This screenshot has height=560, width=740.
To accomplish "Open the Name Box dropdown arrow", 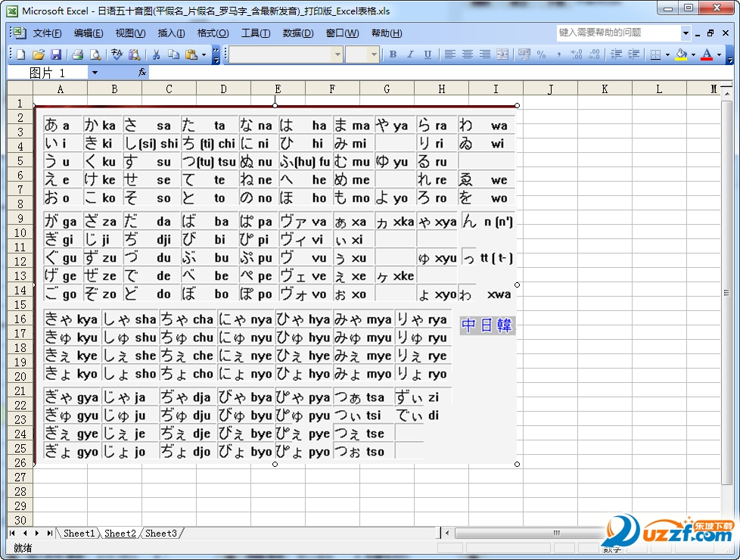I will pyautogui.click(x=95, y=73).
